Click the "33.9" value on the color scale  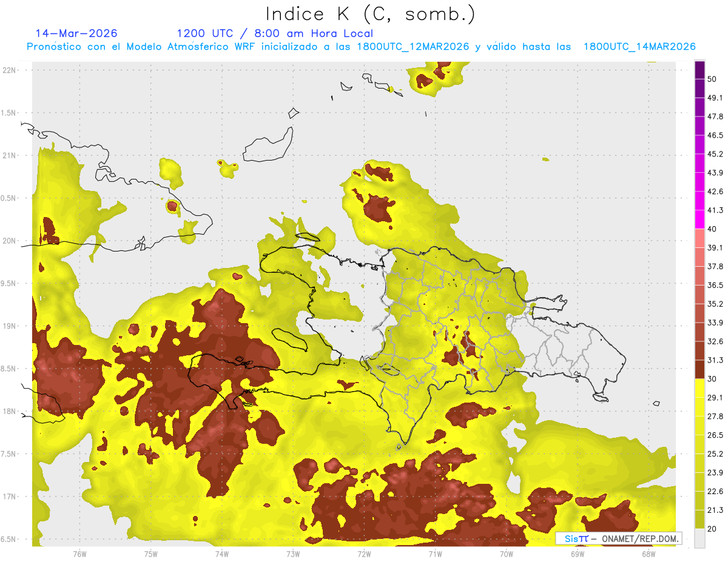click(715, 323)
